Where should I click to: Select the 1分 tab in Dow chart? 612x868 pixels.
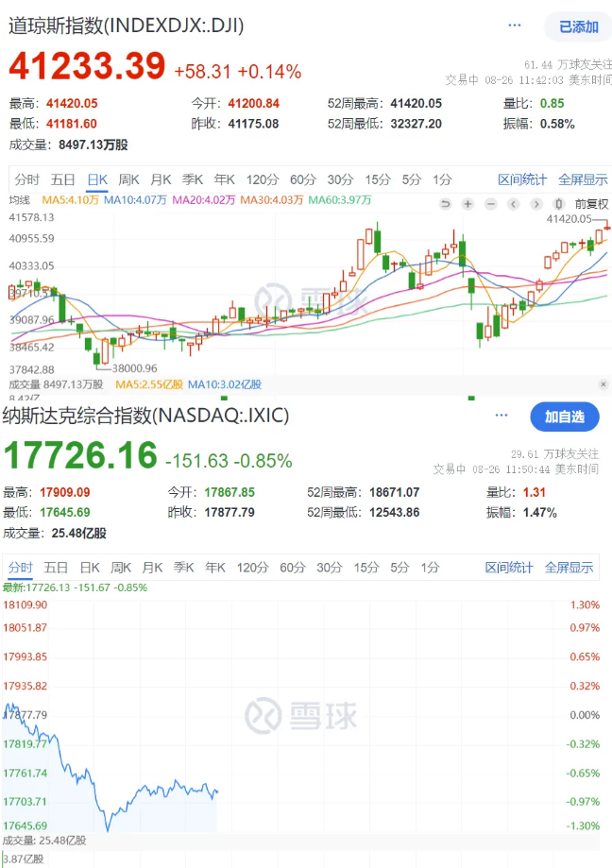click(442, 179)
